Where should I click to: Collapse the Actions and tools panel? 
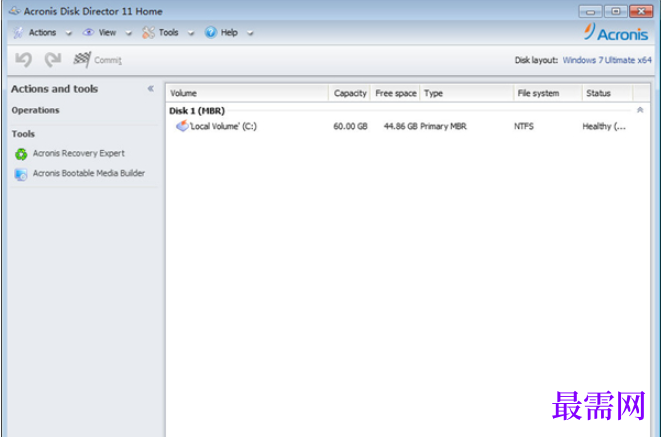(x=151, y=89)
